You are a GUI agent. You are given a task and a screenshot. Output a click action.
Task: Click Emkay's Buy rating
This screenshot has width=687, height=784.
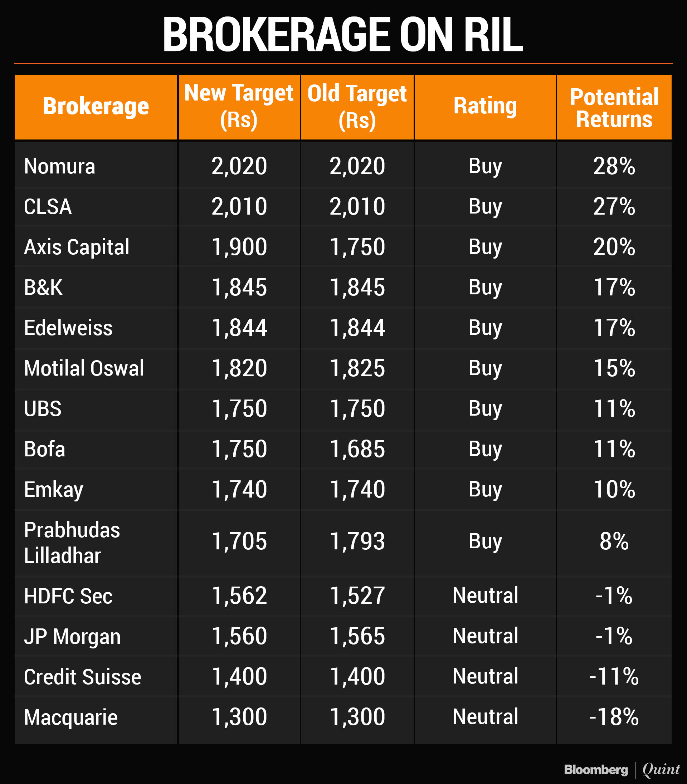pos(485,489)
